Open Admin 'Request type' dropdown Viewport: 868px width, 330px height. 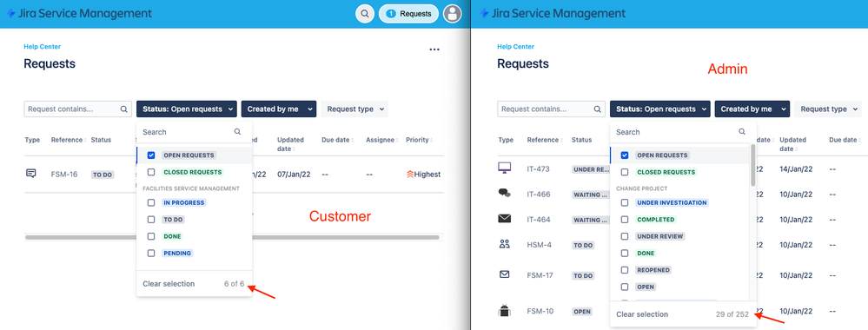828,109
